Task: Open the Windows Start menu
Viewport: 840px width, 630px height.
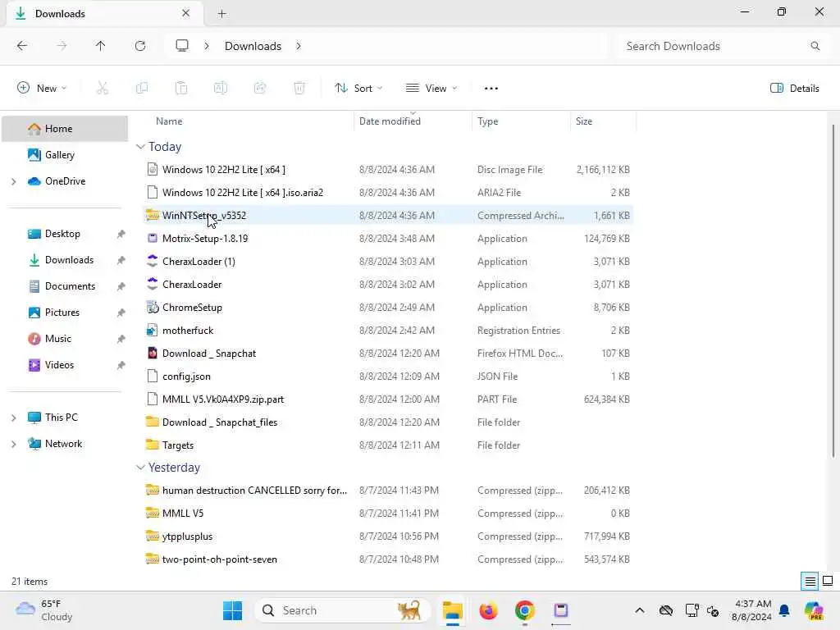Action: [232, 610]
